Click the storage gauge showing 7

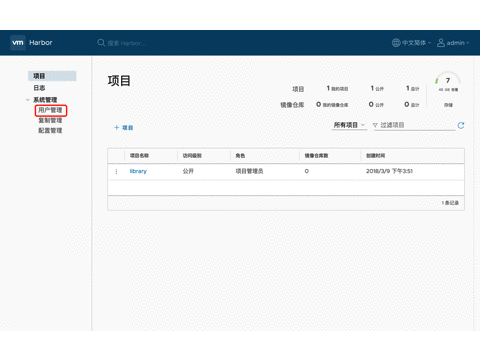[x=448, y=82]
